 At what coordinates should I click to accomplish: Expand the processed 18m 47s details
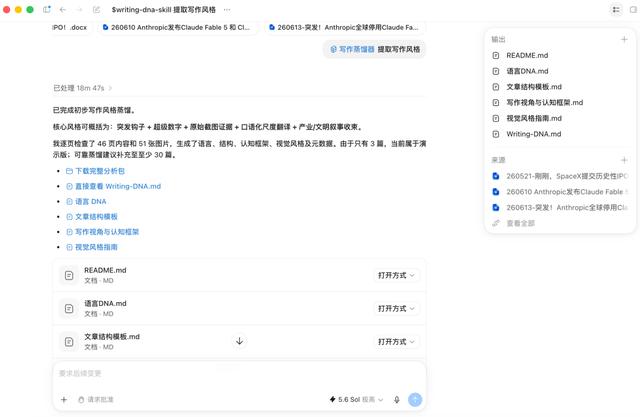coord(82,88)
